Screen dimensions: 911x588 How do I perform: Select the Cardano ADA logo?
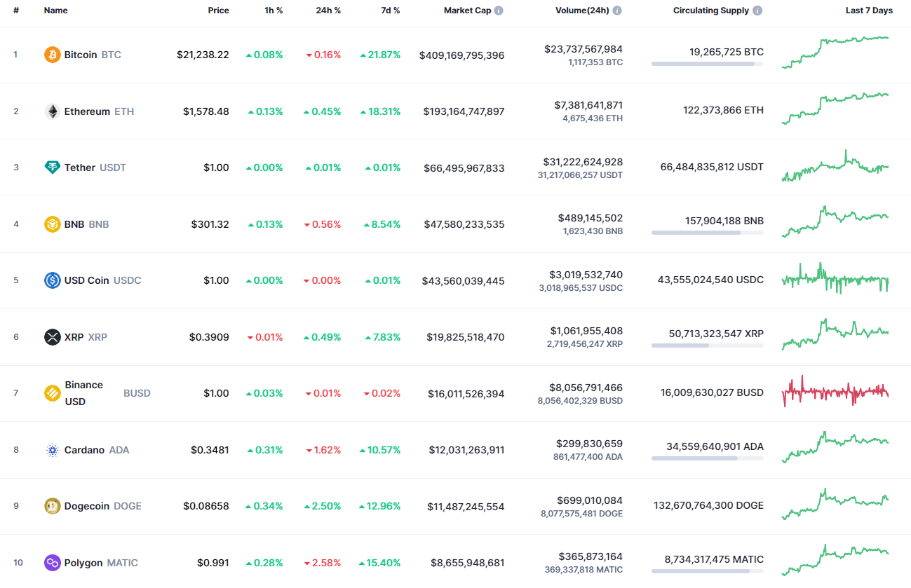click(52, 449)
